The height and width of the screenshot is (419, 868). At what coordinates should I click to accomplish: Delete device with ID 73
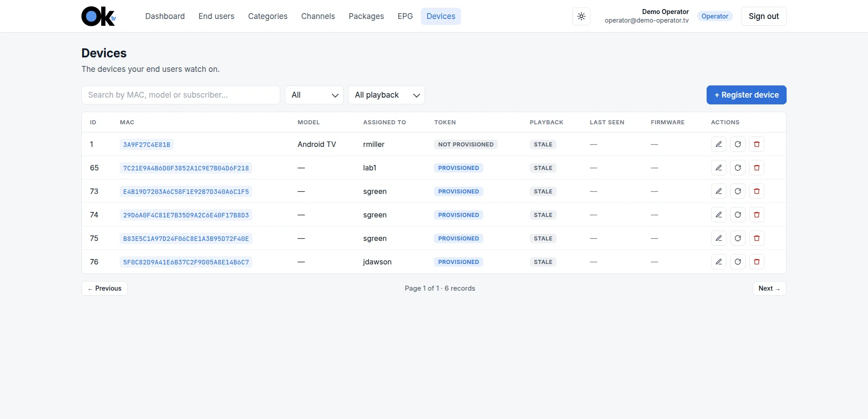click(757, 191)
